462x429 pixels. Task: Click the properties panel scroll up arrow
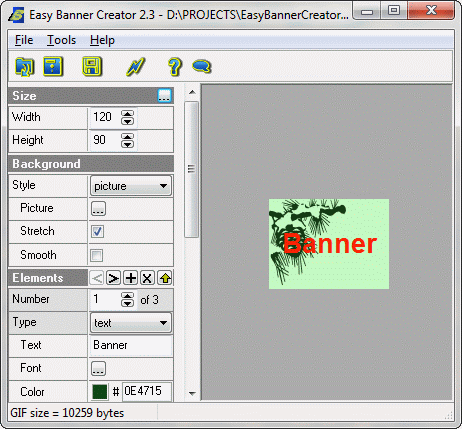(x=192, y=92)
